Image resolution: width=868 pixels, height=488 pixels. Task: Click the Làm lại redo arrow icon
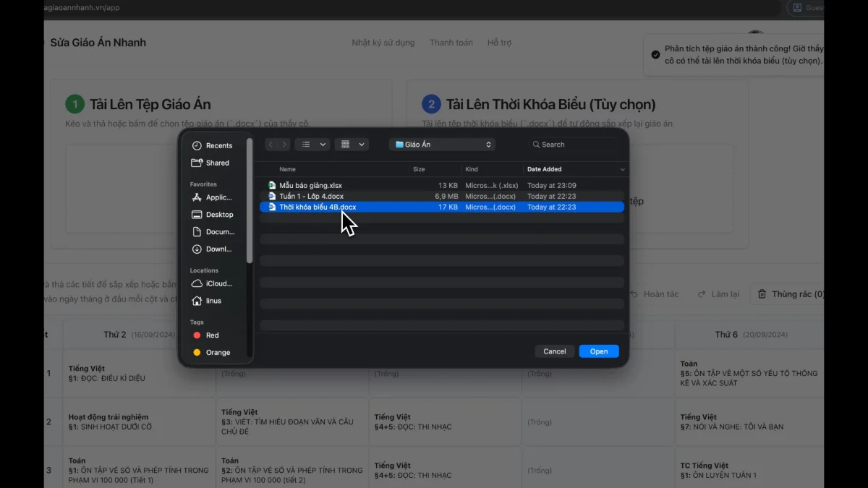pos(700,294)
